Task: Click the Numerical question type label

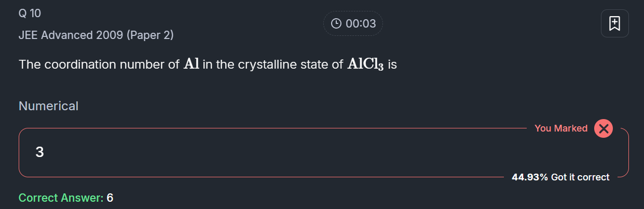Action: (x=48, y=106)
